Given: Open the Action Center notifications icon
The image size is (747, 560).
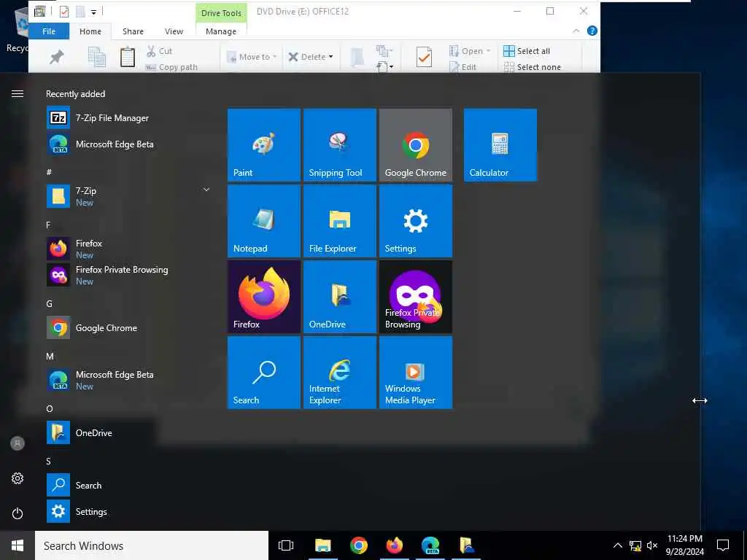Looking at the screenshot, I should pyautogui.click(x=723, y=545).
